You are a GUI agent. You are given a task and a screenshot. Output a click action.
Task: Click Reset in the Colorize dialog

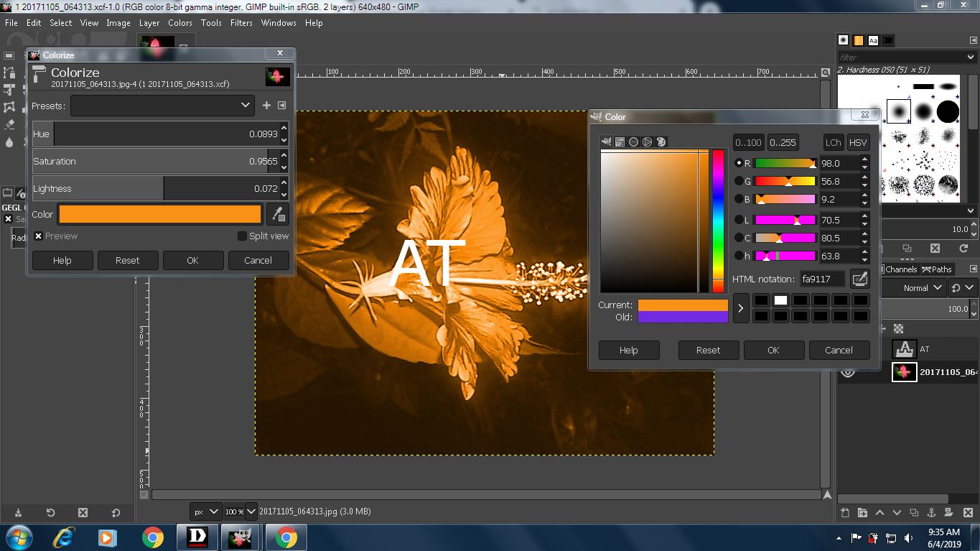click(127, 260)
